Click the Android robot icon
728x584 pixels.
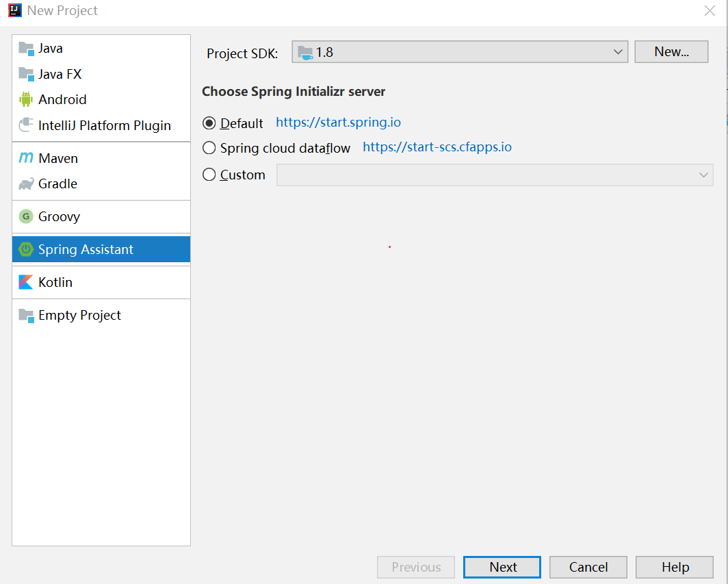[x=26, y=99]
